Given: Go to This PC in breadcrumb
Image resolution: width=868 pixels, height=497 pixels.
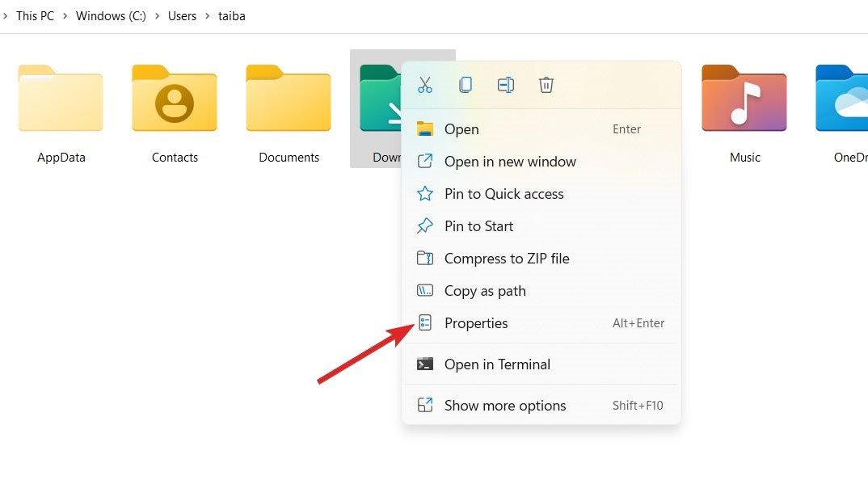Looking at the screenshot, I should 35,16.
